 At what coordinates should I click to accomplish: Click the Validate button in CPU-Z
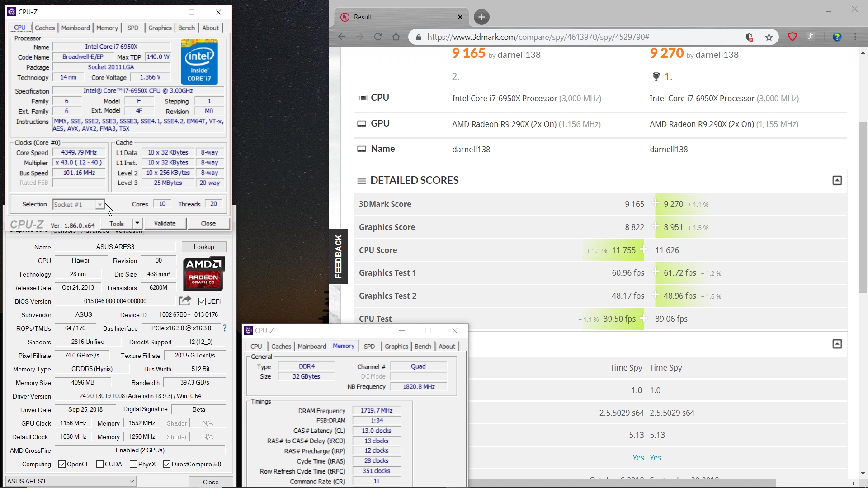pos(165,223)
